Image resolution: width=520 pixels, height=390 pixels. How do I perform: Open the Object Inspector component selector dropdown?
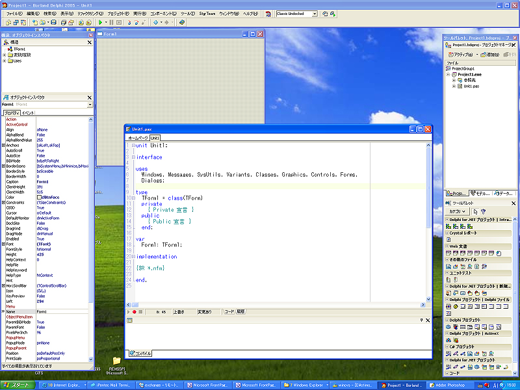point(90,105)
